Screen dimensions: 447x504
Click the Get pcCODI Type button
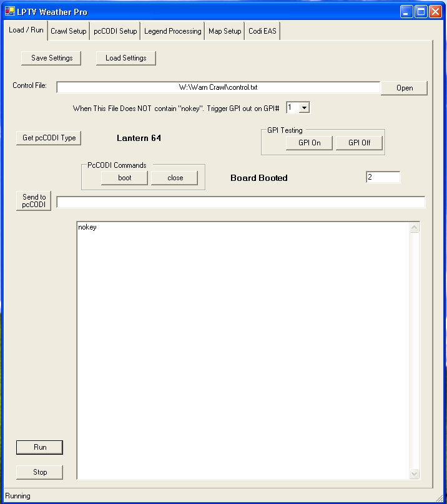click(49, 138)
